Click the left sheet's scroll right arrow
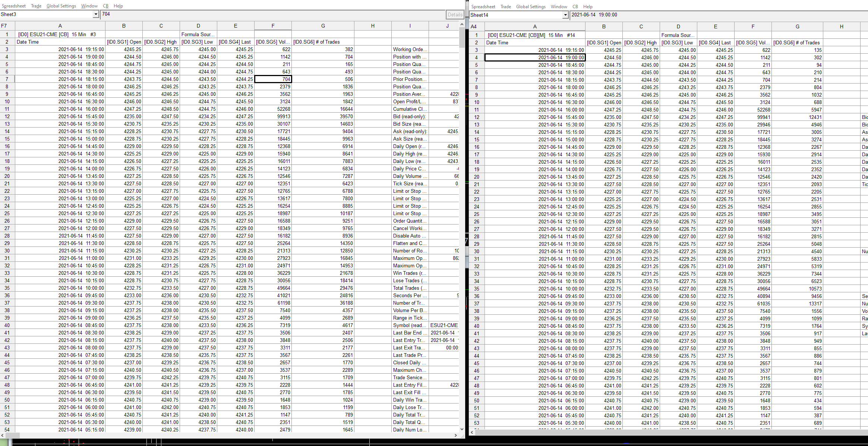868x446 pixels. click(x=456, y=435)
